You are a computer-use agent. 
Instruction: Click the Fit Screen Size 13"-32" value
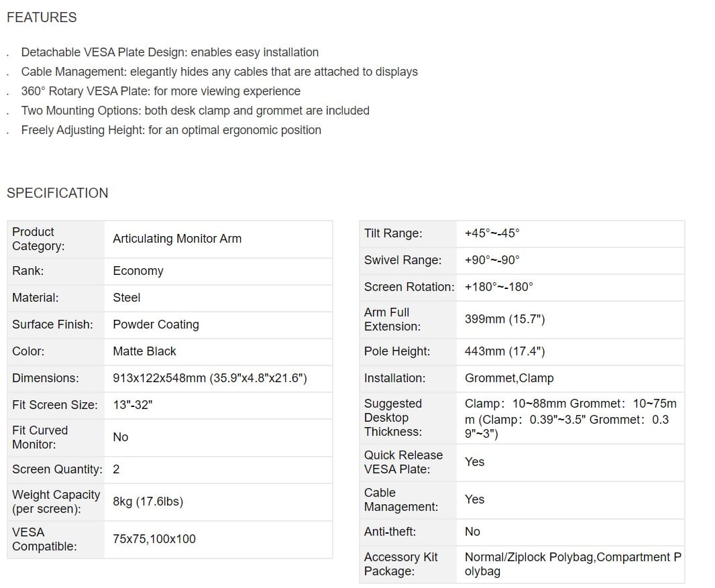133,405
